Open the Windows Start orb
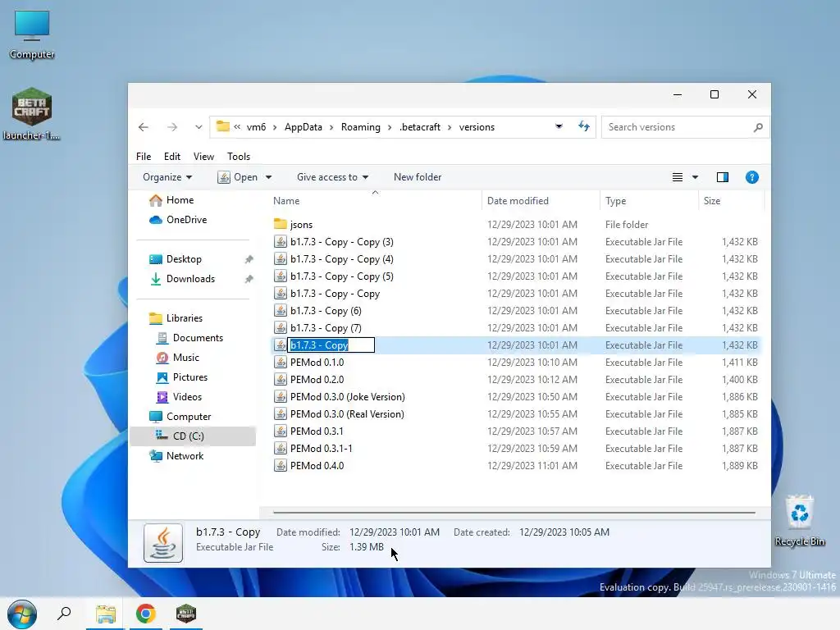 tap(22, 614)
